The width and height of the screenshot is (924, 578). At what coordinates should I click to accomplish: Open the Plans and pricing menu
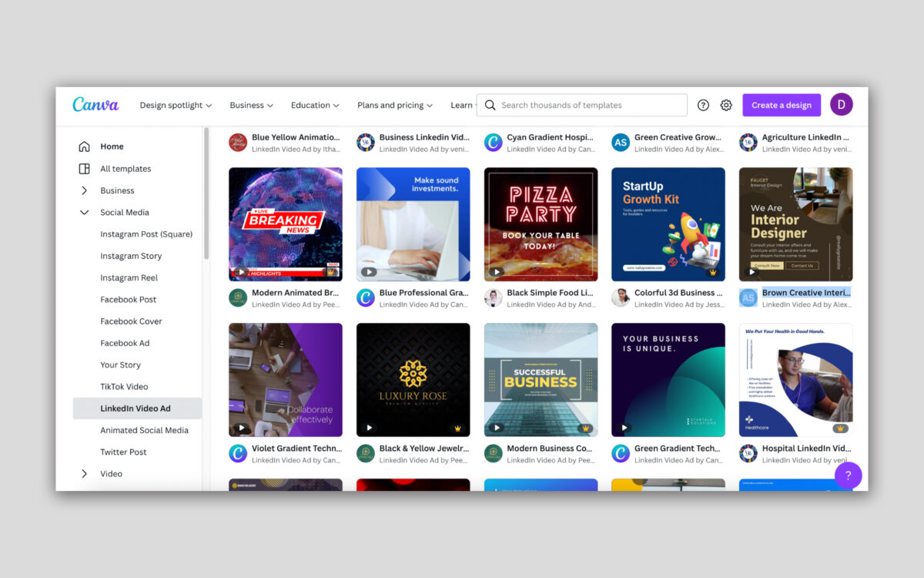[x=395, y=105]
